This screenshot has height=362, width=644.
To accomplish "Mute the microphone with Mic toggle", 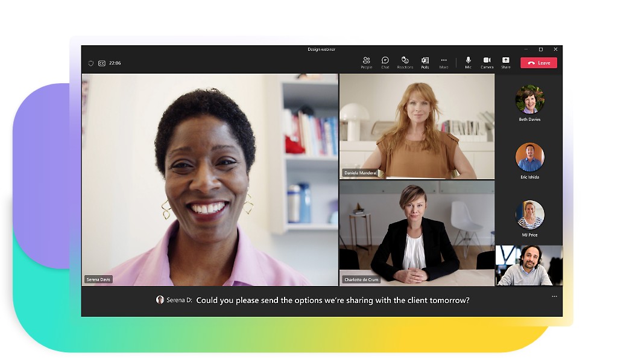I will tap(468, 62).
